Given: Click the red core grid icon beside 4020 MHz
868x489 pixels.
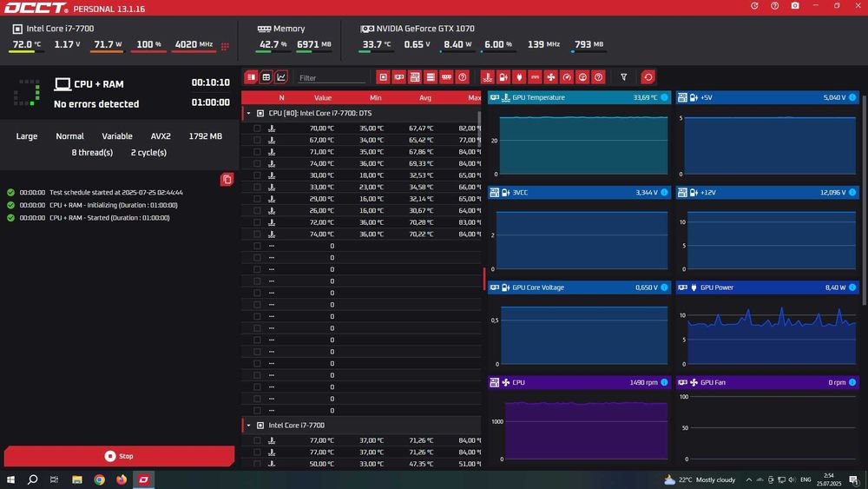Looking at the screenshot, I should point(225,47).
